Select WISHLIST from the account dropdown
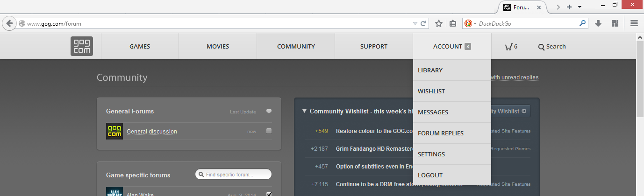Viewport: 644px width, 196px height. 452,91
